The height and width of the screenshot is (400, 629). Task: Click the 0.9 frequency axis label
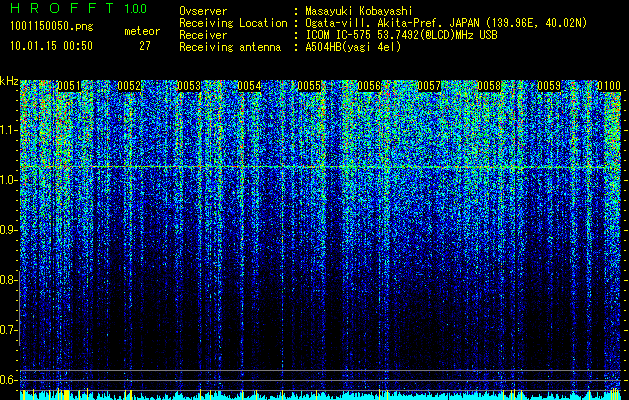pos(9,230)
